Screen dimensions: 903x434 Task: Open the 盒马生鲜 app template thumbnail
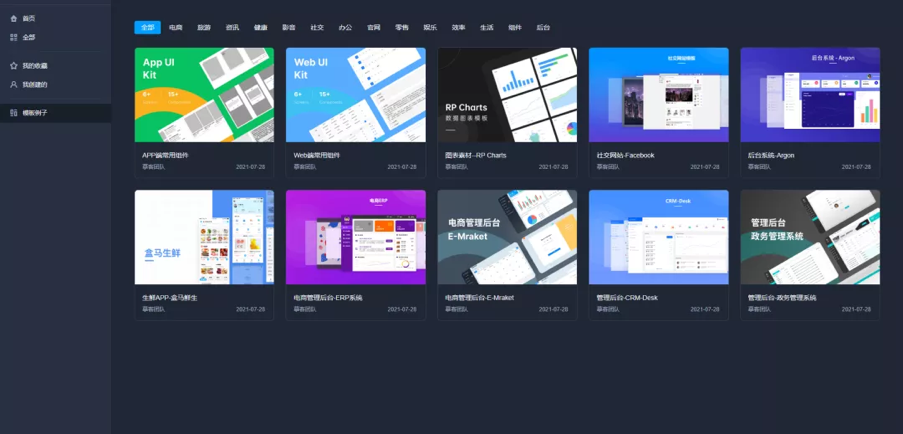[x=204, y=237]
